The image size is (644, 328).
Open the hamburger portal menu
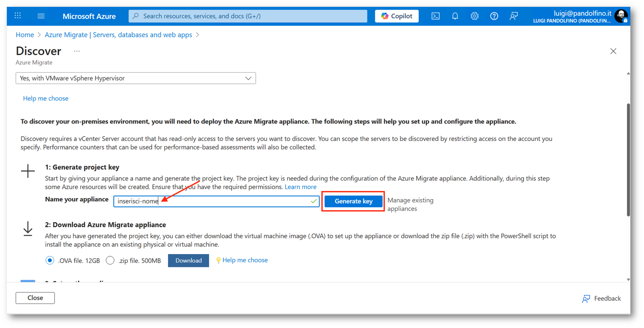click(x=41, y=16)
